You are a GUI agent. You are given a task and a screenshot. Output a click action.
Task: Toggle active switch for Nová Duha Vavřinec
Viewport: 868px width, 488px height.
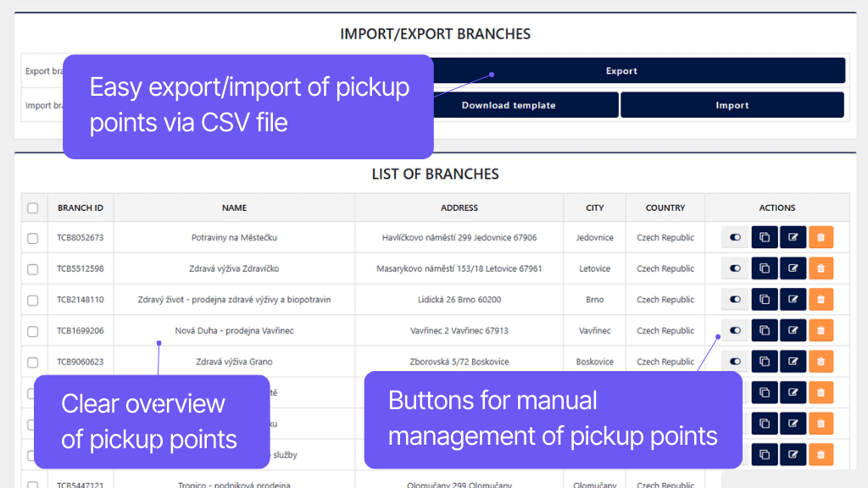coord(735,330)
